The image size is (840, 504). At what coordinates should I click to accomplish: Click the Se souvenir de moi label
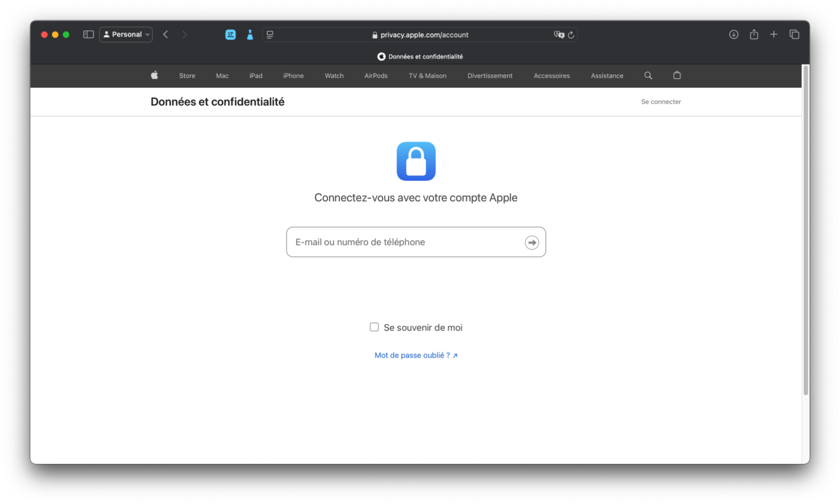(423, 328)
